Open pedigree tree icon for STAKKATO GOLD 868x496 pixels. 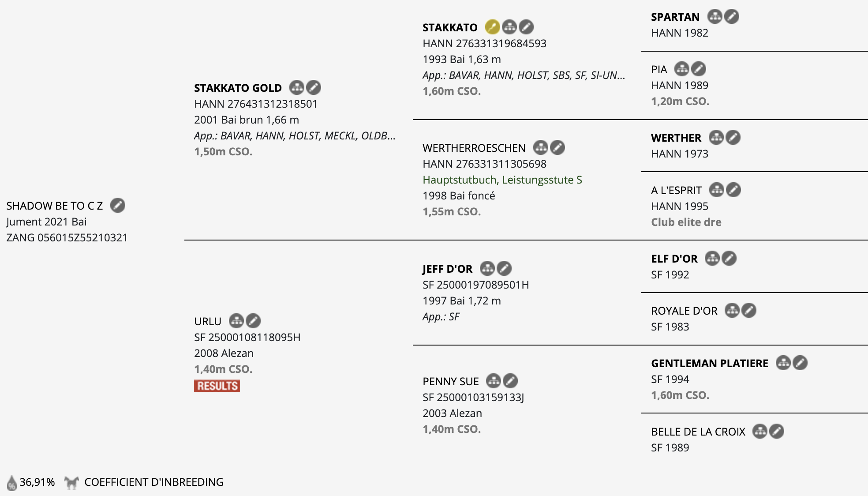[x=297, y=87]
